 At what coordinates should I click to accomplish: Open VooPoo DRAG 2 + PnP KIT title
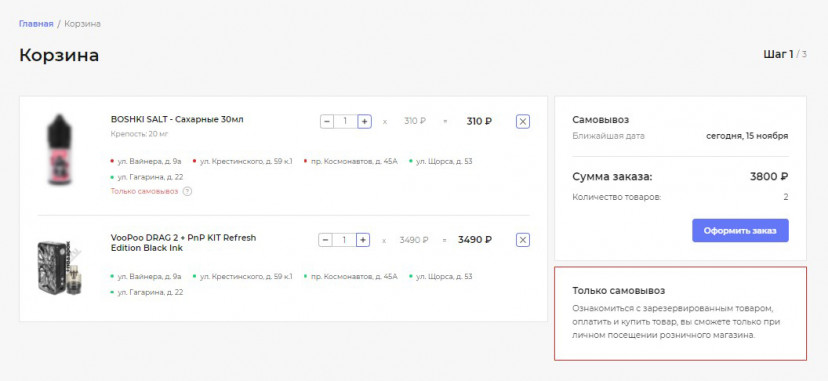183,243
